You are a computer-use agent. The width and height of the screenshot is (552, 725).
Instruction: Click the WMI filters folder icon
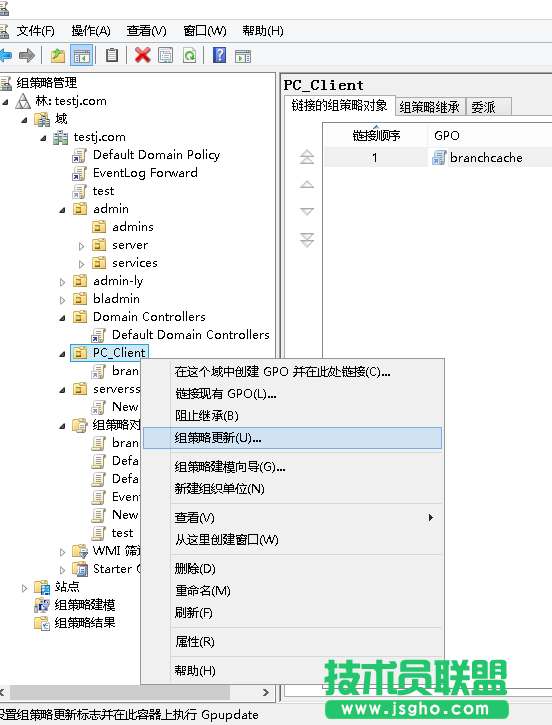point(80,551)
